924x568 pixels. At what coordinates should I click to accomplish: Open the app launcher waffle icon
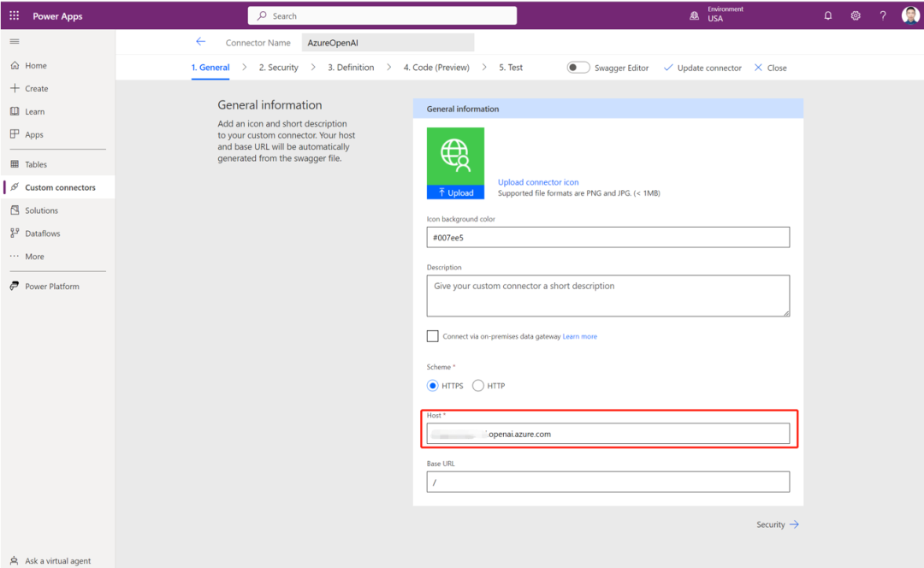coord(15,16)
